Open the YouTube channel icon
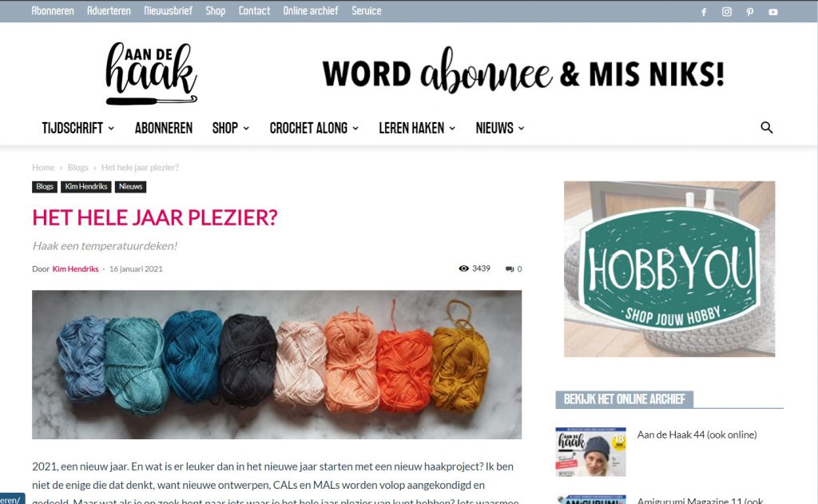 click(773, 11)
